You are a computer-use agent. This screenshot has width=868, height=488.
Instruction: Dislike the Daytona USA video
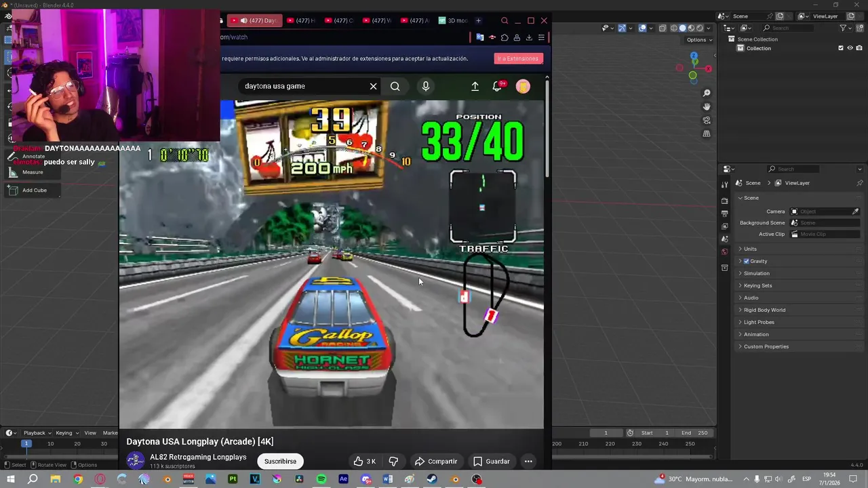point(393,462)
